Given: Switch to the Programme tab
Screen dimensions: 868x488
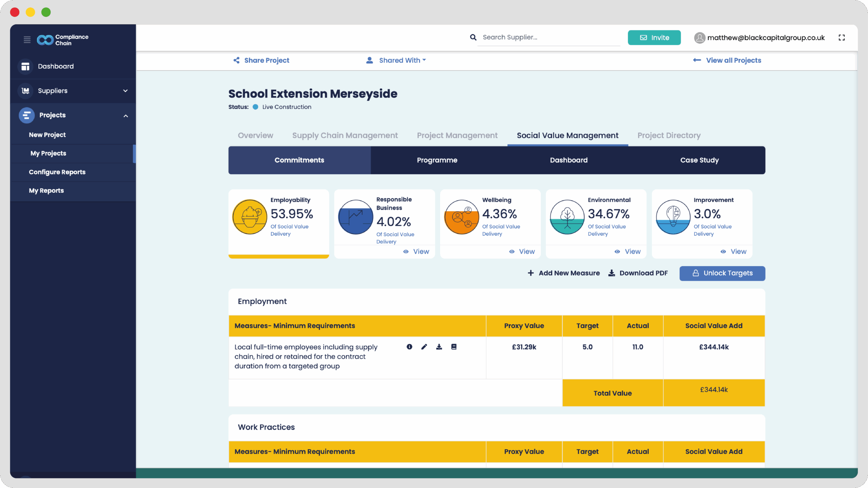Looking at the screenshot, I should click(437, 160).
